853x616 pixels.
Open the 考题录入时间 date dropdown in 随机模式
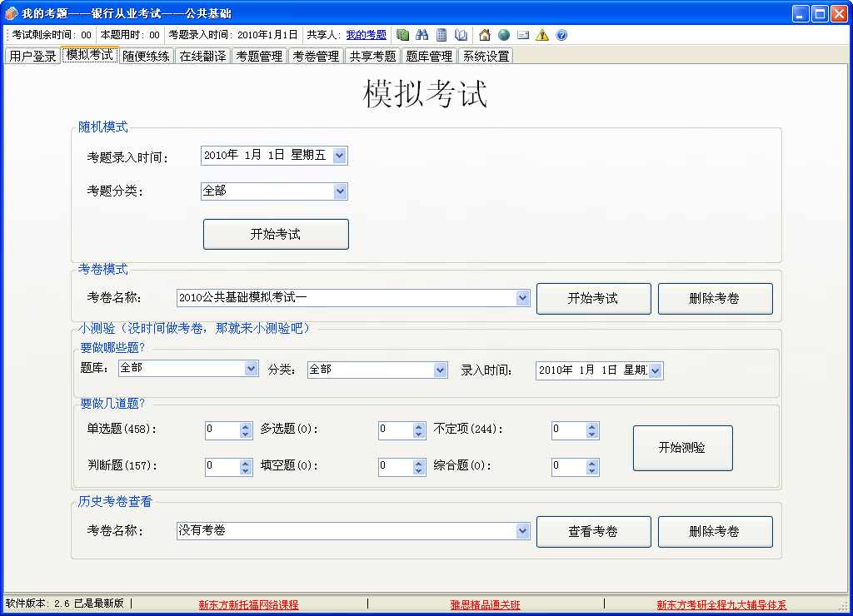click(340, 156)
